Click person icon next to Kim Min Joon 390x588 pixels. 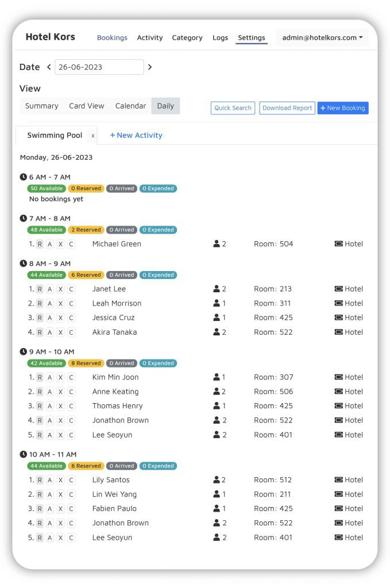(217, 377)
